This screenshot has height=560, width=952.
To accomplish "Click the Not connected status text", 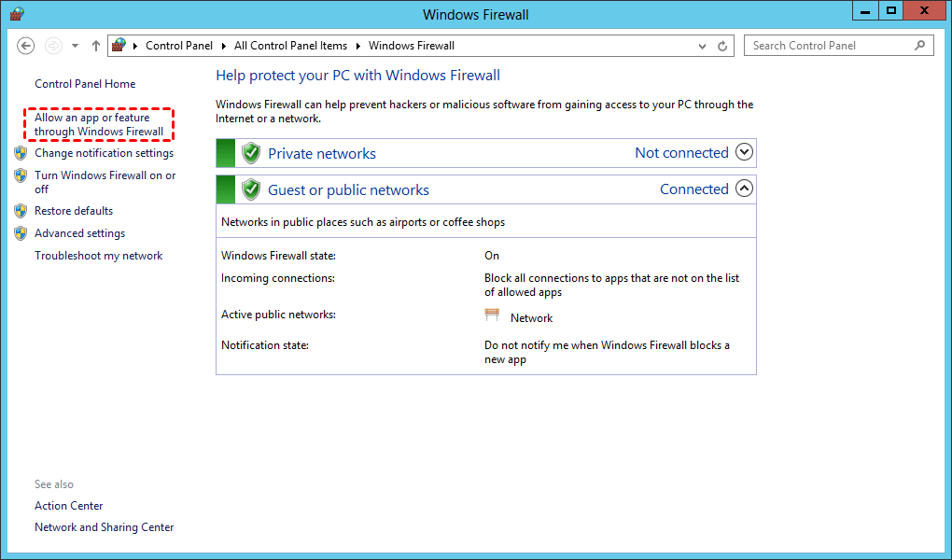I will [x=682, y=153].
